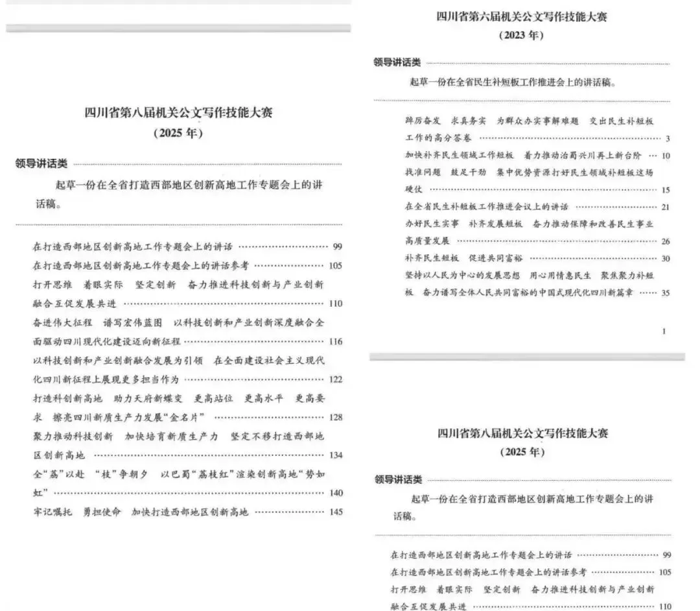
Task: Open 在全省民生补短板工作推进会议上的讲话 entry
Action: (x=537, y=206)
